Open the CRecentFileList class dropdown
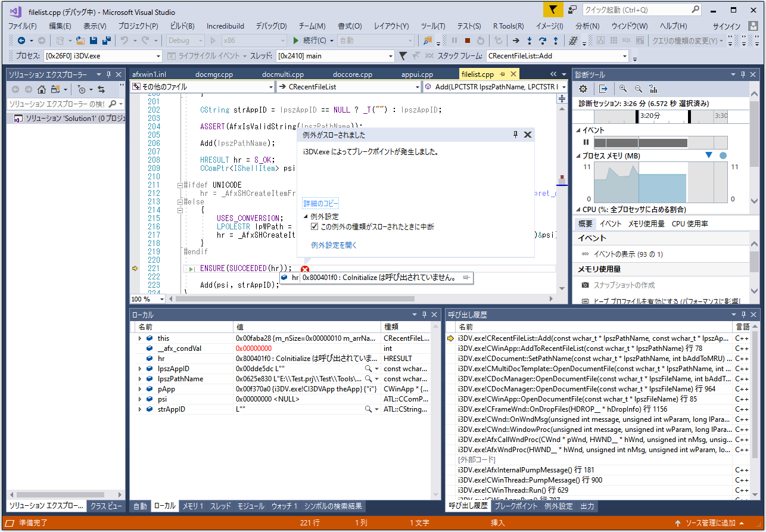Viewport: 766px width, 532px height. pos(349,87)
